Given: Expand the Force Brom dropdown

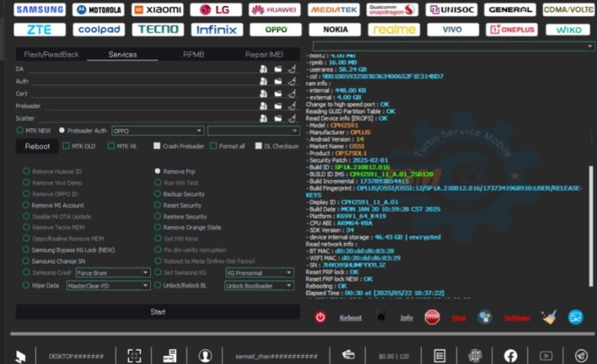Looking at the screenshot, I should coord(113,273).
